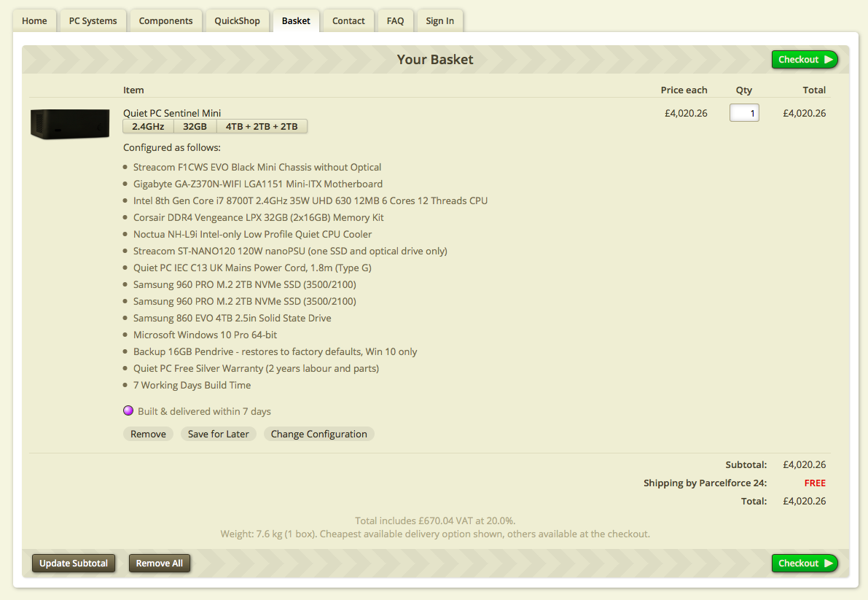Viewport: 868px width, 600px height.
Task: Click the Noctua NH-L9i cooler line
Action: (252, 234)
